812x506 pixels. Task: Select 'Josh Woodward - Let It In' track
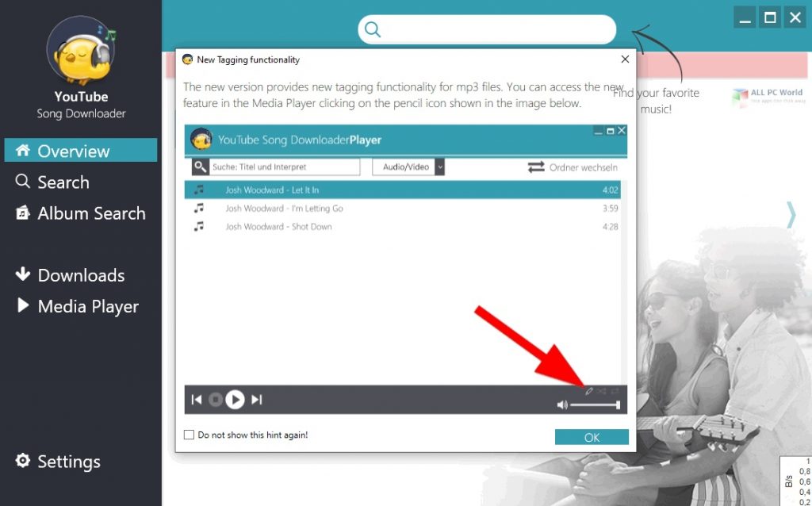[402, 190]
